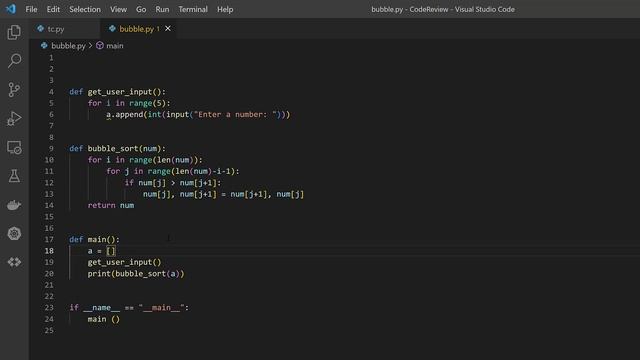640x360 pixels.
Task: Click the print(bubble_sort(a)) line
Action: tap(136, 274)
